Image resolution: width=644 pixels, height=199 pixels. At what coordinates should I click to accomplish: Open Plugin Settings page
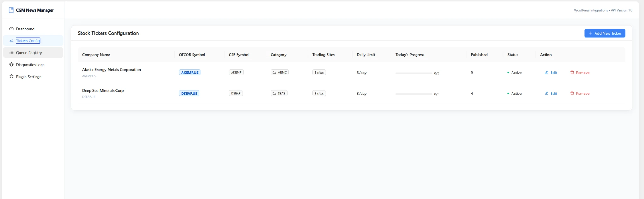point(33,76)
